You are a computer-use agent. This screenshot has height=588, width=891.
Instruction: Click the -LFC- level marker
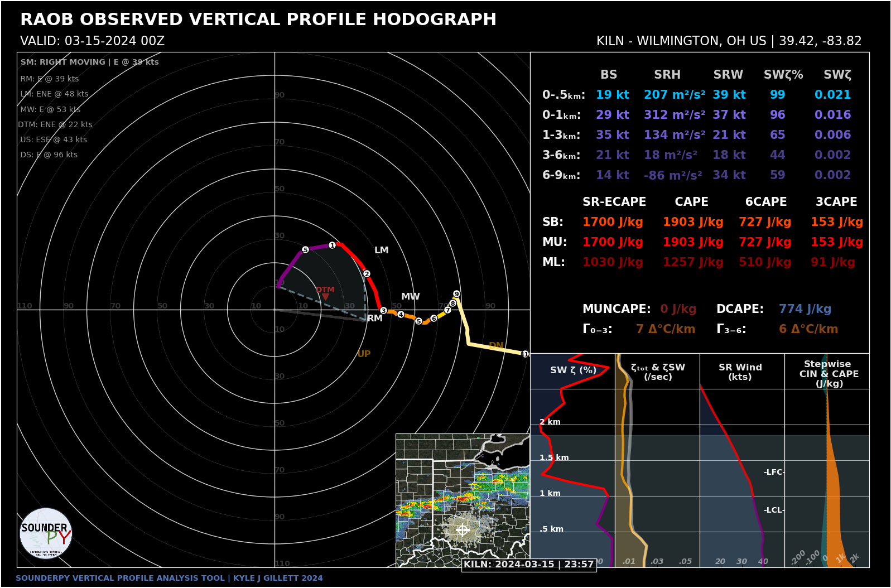(x=774, y=472)
